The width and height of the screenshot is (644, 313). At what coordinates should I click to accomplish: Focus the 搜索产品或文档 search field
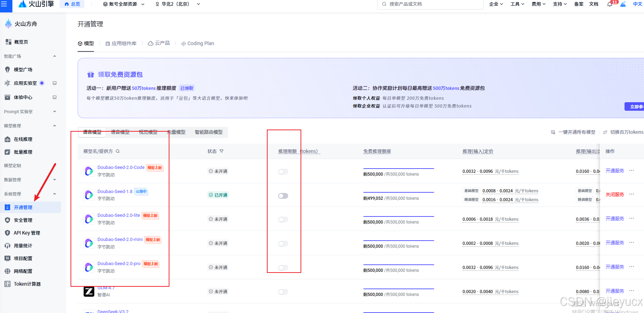pyautogui.click(x=430, y=4)
